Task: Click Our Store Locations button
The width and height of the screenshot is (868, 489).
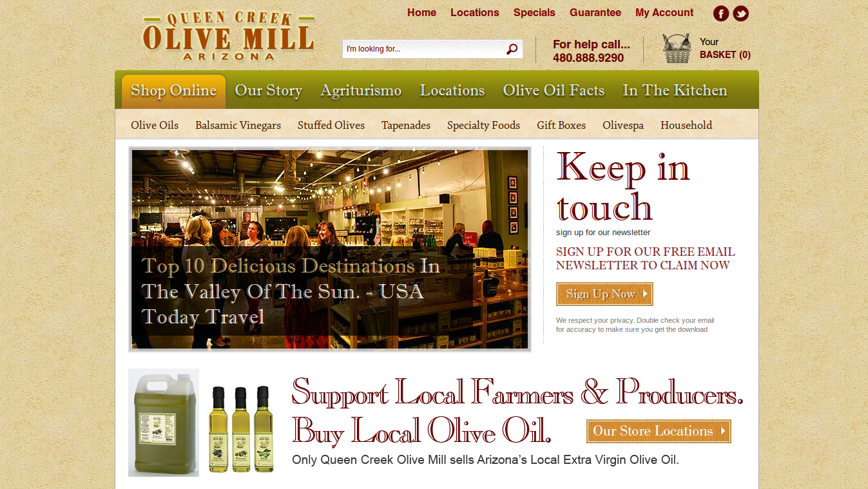Action: [x=659, y=431]
